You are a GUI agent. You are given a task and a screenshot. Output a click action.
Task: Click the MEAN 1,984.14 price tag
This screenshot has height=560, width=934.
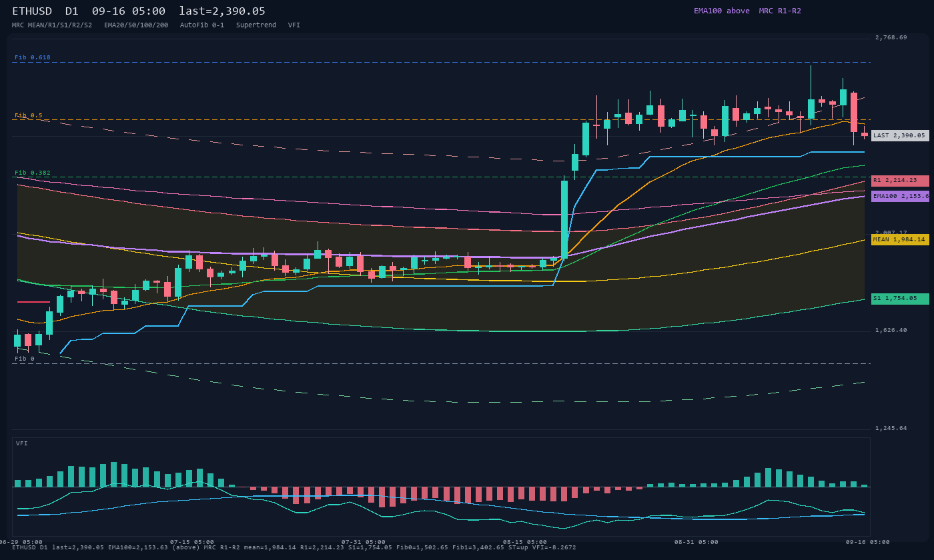coord(900,239)
